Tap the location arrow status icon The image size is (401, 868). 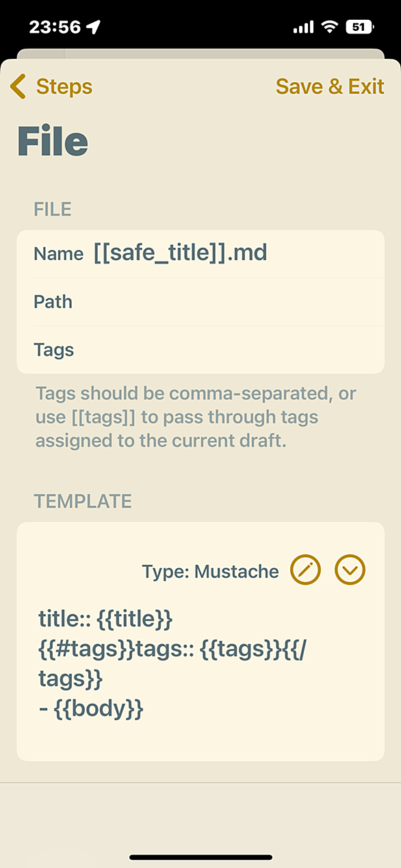[94, 27]
